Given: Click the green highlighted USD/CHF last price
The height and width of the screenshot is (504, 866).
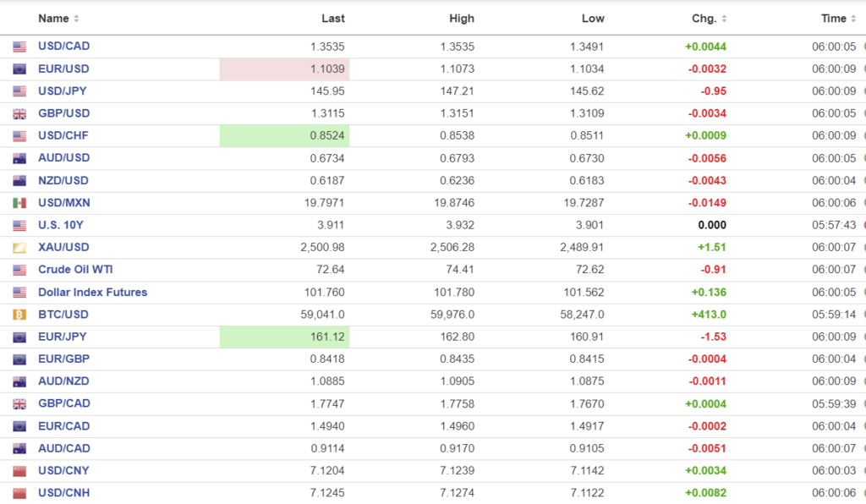Looking at the screenshot, I should [x=326, y=135].
